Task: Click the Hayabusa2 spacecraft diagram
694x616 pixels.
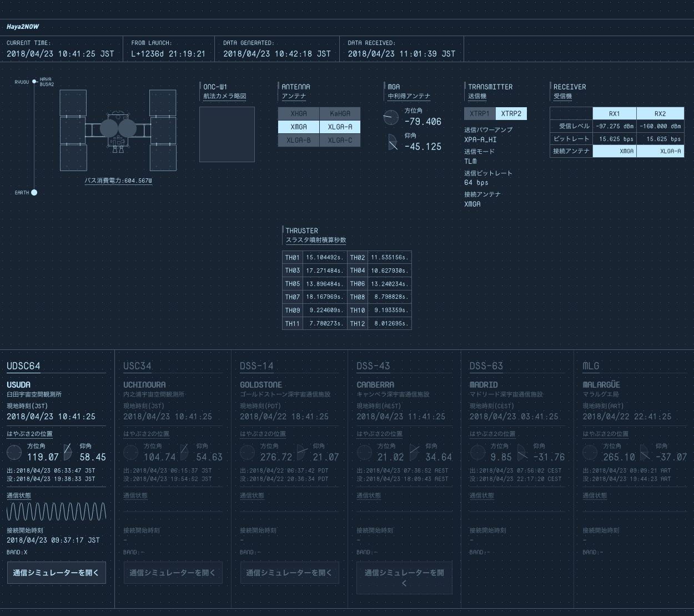Action: pyautogui.click(x=118, y=130)
